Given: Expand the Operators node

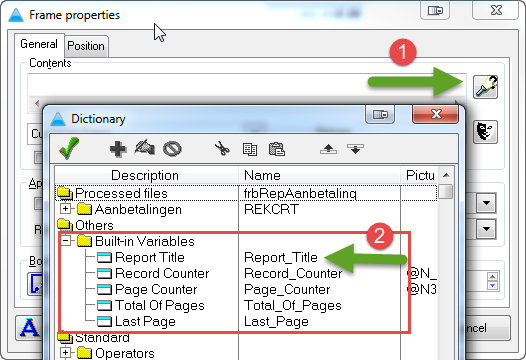Looking at the screenshot, I should [x=66, y=352].
